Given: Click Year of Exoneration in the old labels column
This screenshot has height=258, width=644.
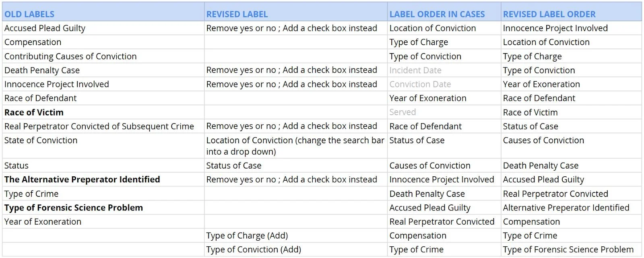Looking at the screenshot, I should [x=103, y=222].
